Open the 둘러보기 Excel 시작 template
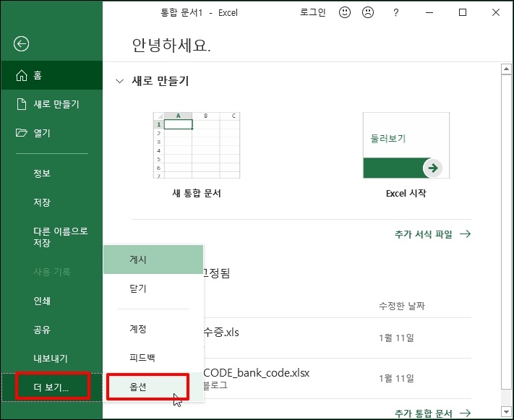The height and width of the screenshot is (420, 514). (x=406, y=145)
